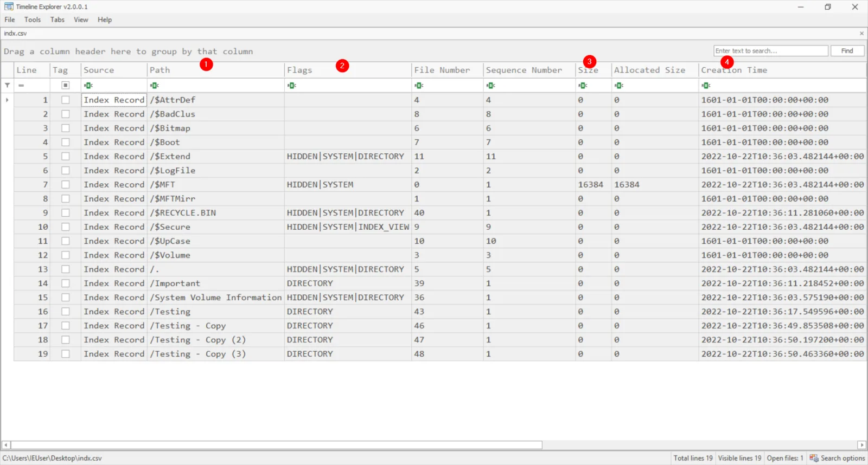The height and width of the screenshot is (465, 868).
Task: Click filter icon under File Number column
Action: 419,85
